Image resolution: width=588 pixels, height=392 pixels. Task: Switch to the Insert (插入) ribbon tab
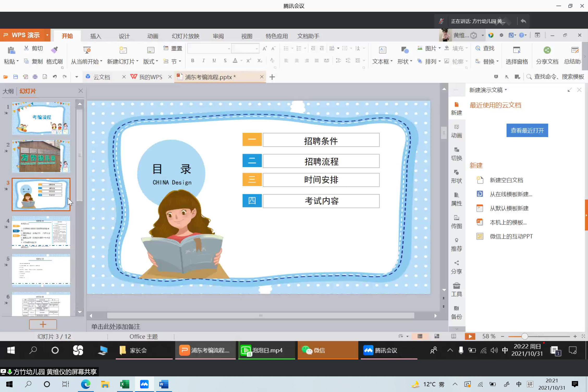(96, 36)
